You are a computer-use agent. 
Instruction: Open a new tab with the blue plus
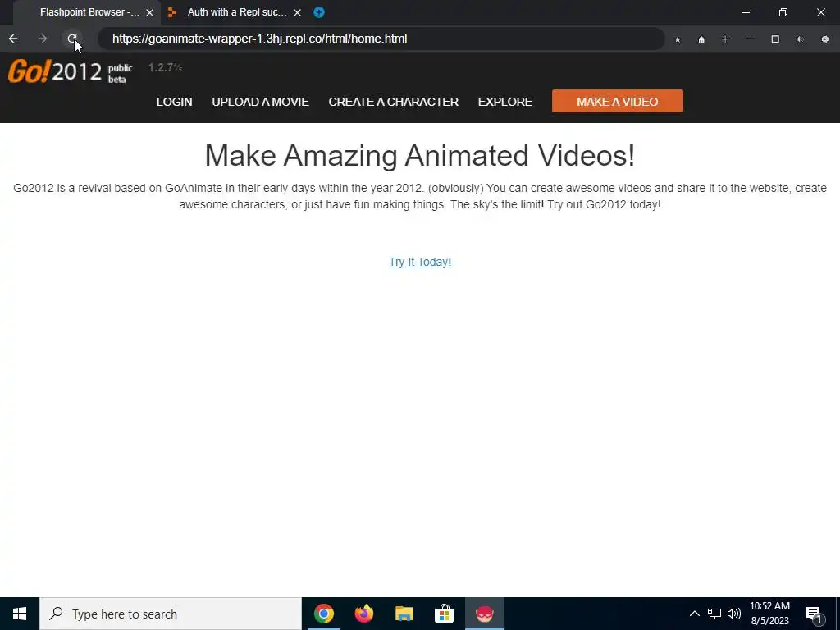[x=319, y=12]
